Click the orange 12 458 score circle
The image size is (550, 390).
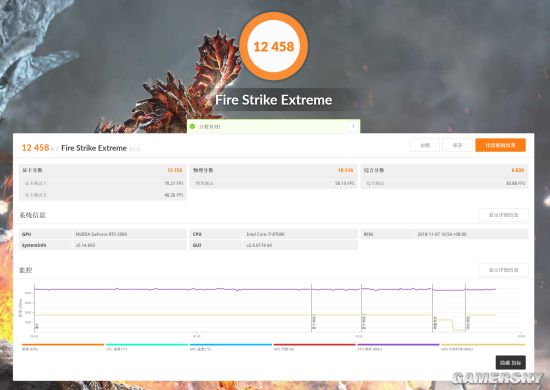(274, 46)
